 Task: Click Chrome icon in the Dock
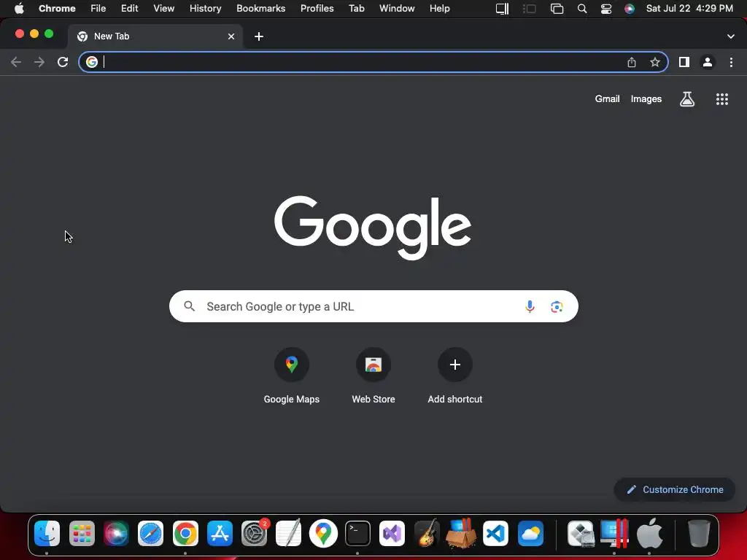[185, 533]
